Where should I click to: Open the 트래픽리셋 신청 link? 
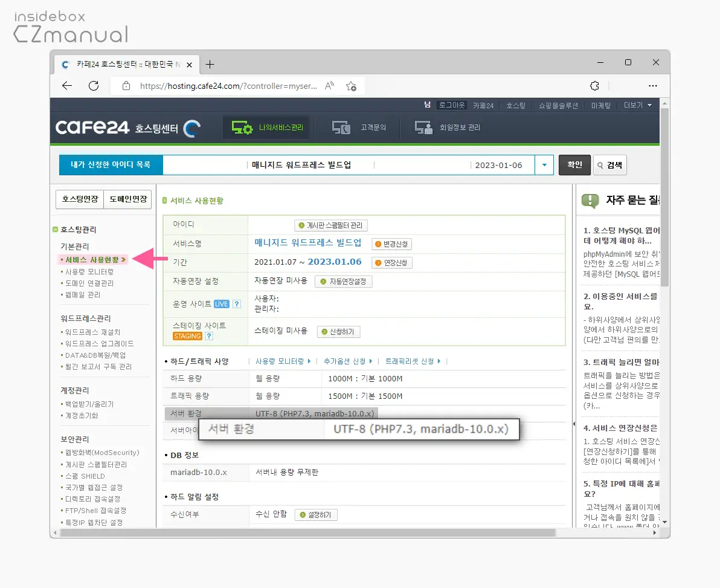pyautogui.click(x=413, y=361)
